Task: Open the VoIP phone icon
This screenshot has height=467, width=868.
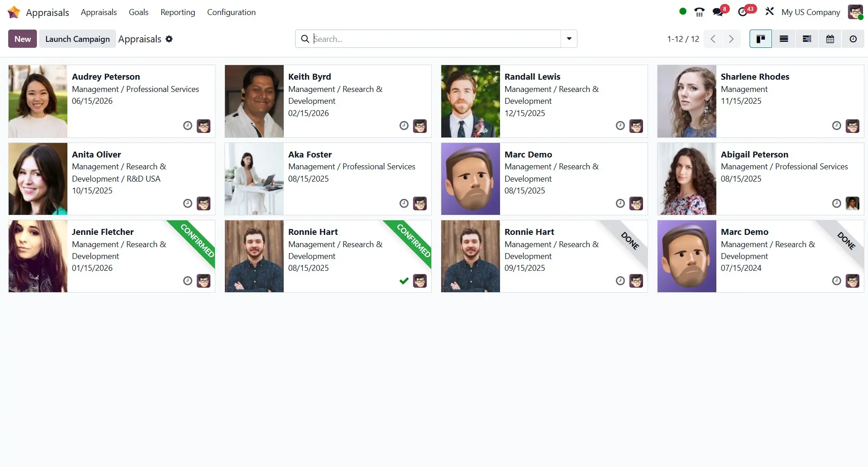Action: click(700, 12)
